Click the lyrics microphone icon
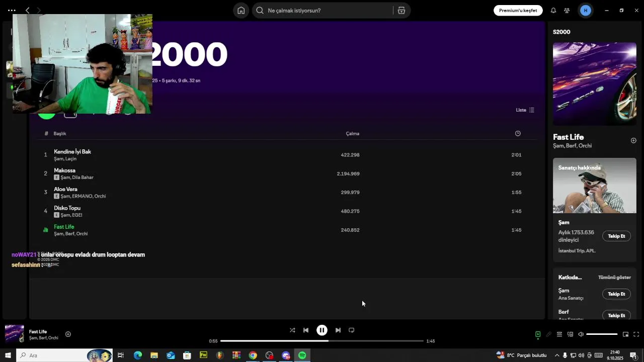 pos(548,334)
